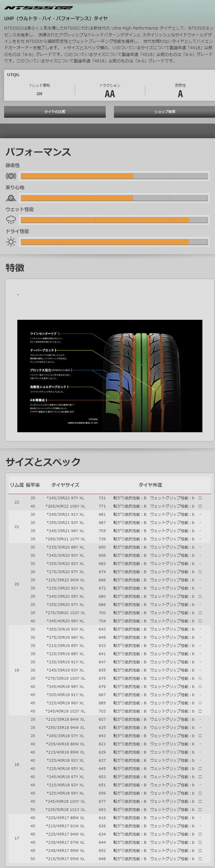This screenshot has height=868, width=215.
Task: Select the *245/45R19 102Y XL size
Action: pos(65,711)
